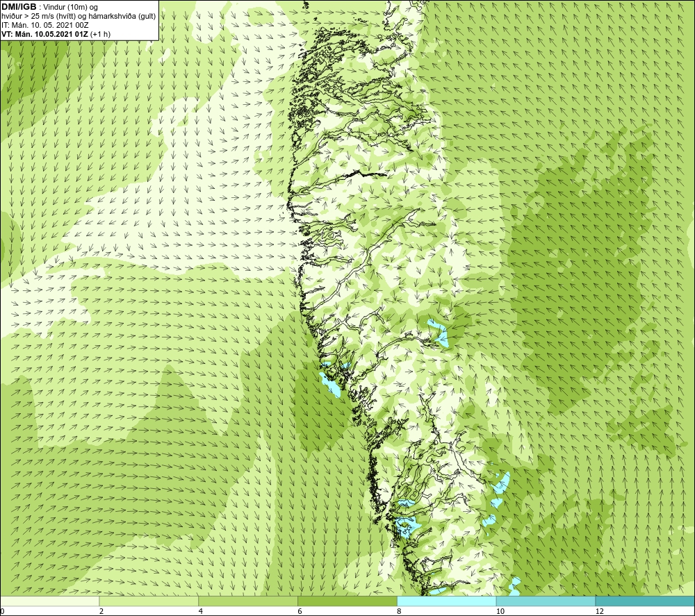Click the 8–10 m/s light cyan color bar segment
695x616 pixels.
[447, 601]
